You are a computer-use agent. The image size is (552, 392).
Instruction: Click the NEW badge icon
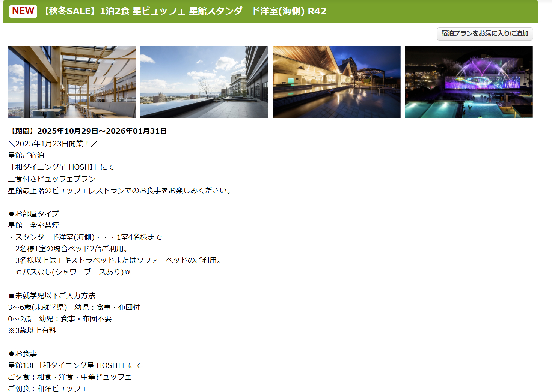coord(23,11)
